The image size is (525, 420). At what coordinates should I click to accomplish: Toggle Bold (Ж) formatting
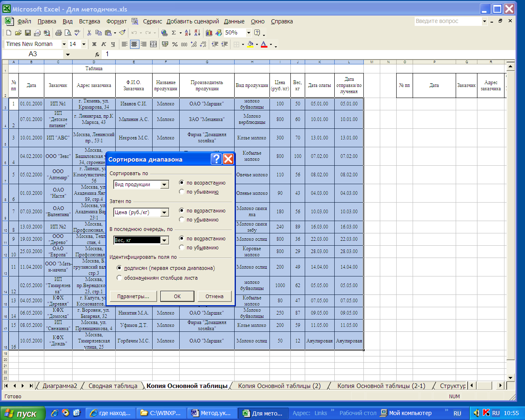[94, 44]
